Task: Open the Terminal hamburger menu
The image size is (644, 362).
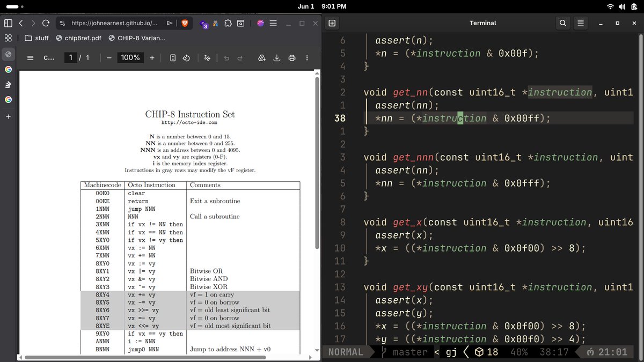Action: (x=581, y=23)
